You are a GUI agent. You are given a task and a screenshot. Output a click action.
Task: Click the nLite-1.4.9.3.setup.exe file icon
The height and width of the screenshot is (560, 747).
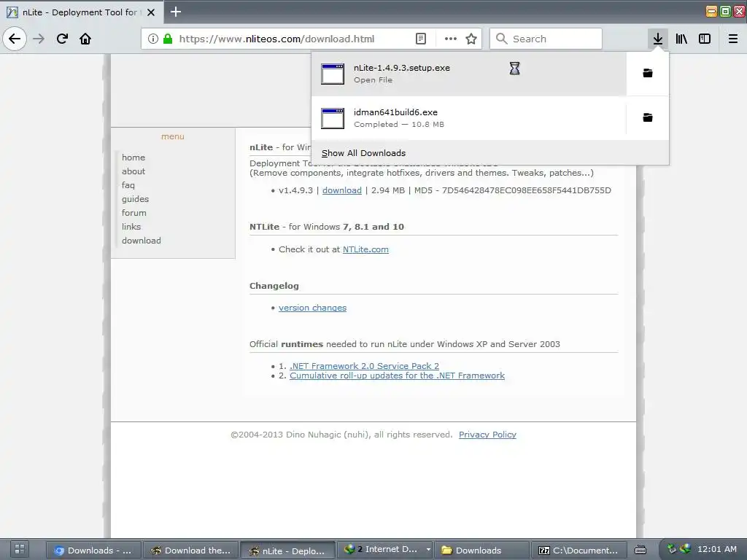pos(333,74)
